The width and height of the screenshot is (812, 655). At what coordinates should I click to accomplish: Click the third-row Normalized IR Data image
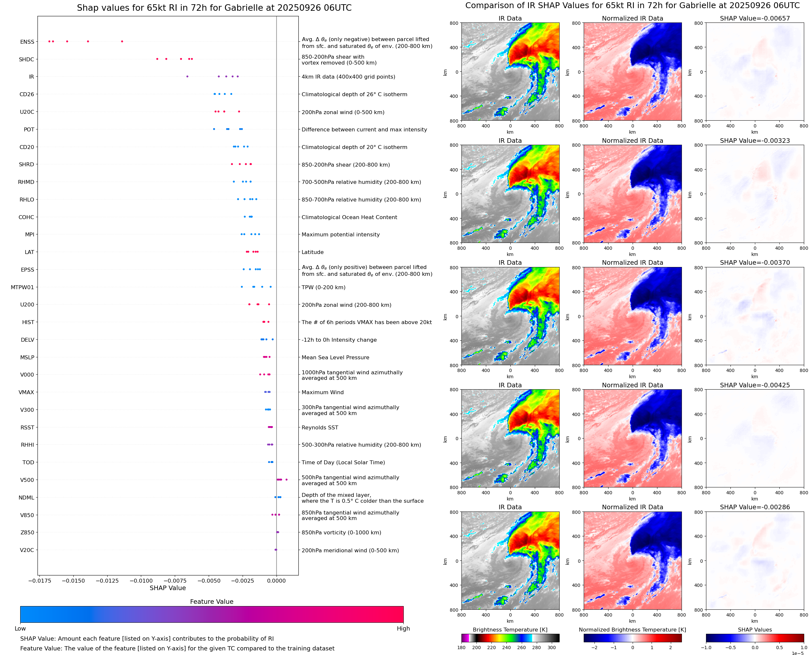(632, 316)
